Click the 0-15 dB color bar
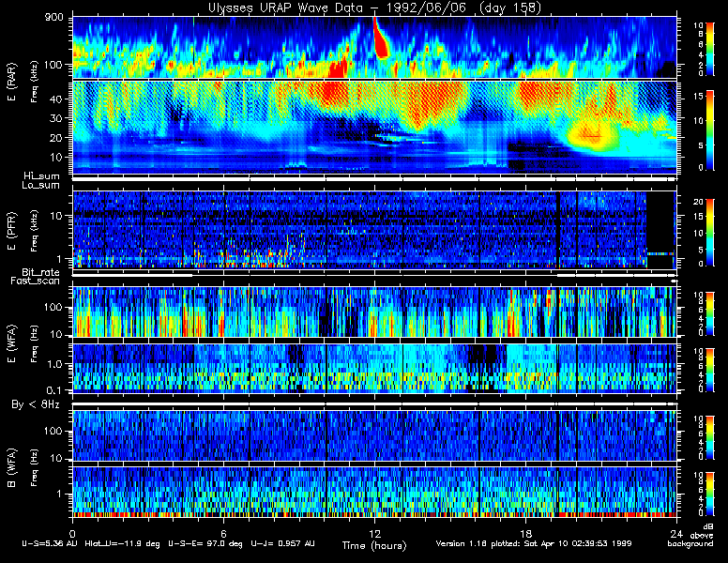 (709, 129)
